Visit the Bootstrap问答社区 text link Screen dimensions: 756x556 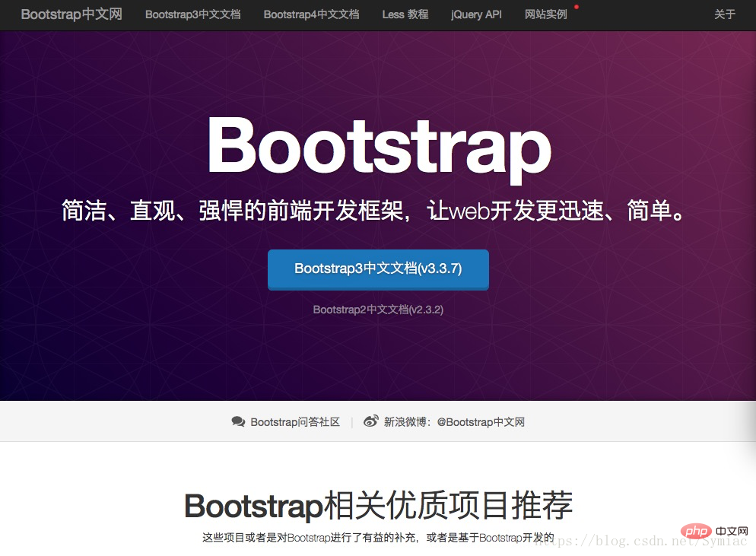click(x=295, y=422)
